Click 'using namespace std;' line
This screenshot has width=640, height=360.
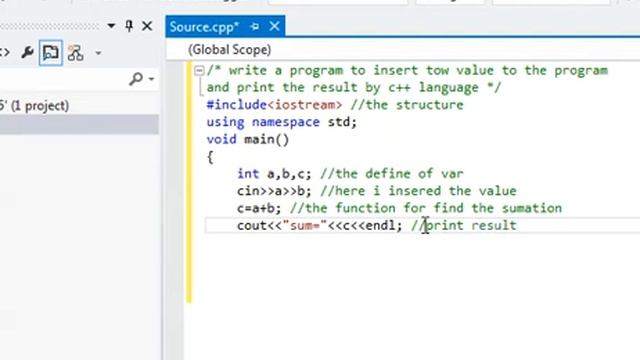pos(282,122)
